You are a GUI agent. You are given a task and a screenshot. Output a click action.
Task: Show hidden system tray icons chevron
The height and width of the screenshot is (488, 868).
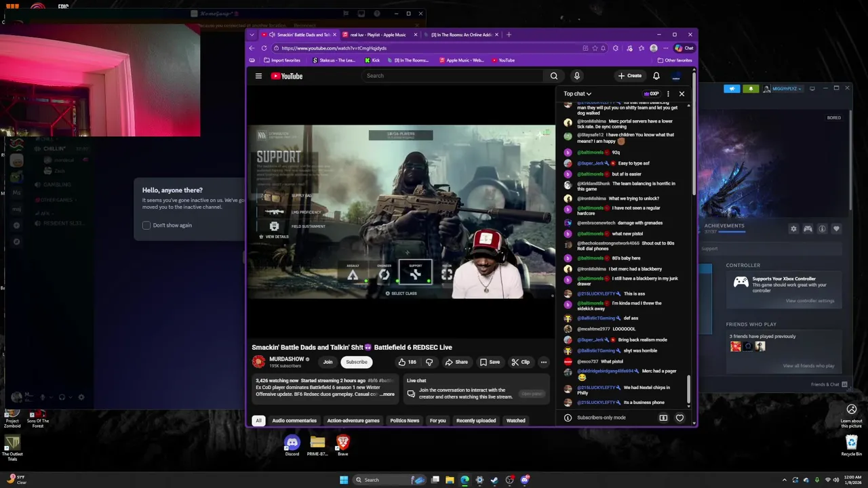tap(785, 480)
